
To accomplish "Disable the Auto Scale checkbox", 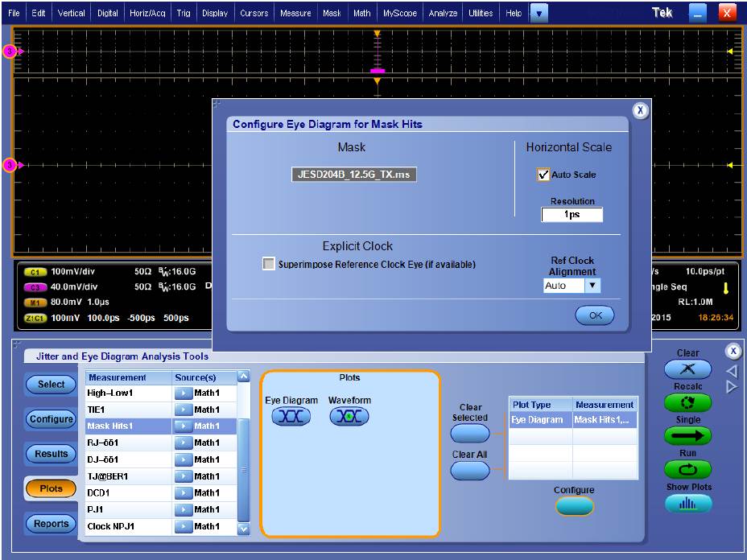I will point(543,175).
